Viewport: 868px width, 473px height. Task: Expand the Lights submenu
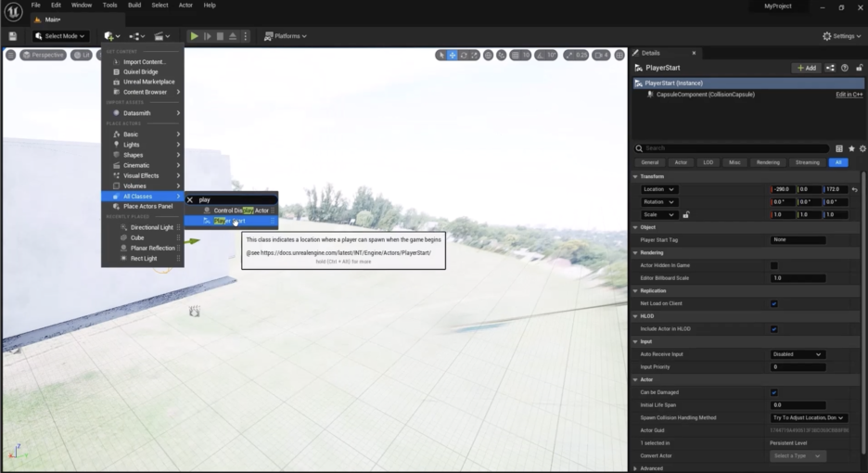click(x=143, y=145)
